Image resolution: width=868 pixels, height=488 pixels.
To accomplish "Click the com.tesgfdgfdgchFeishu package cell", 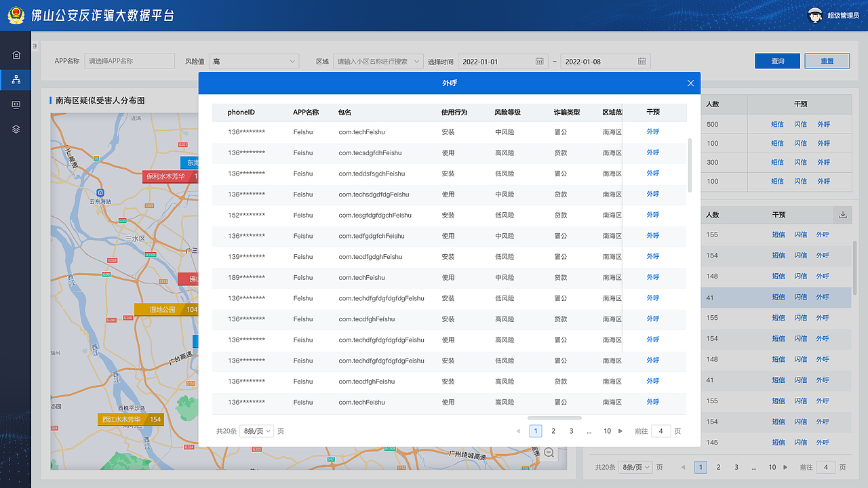I will (x=375, y=215).
